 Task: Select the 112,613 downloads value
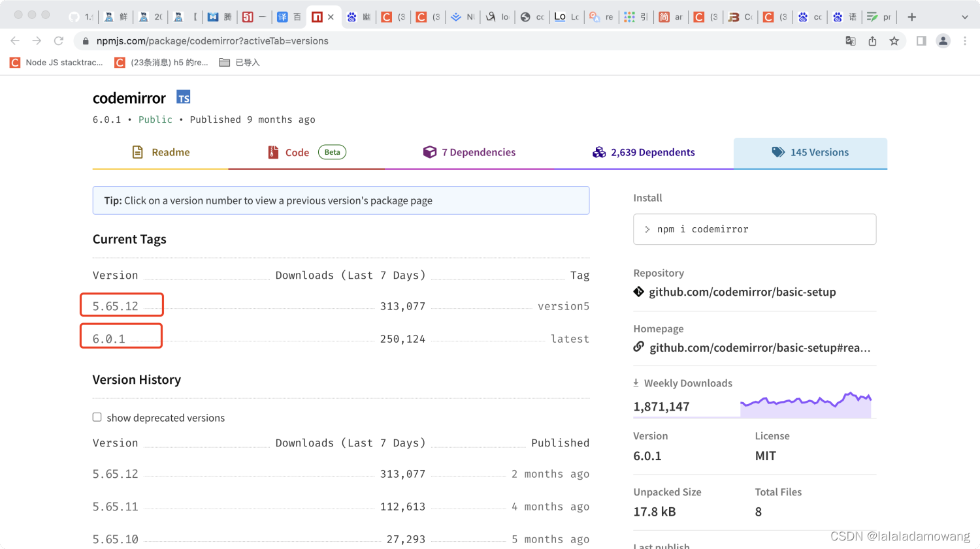402,507
